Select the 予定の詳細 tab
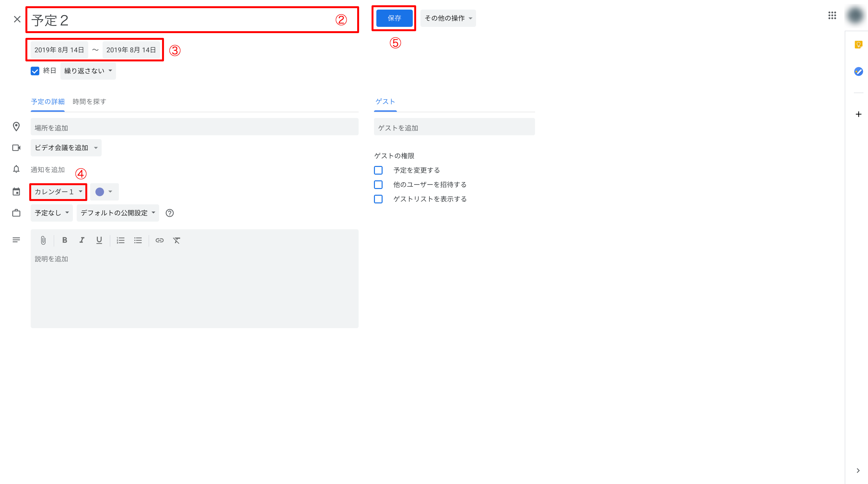Image resolution: width=868 pixels, height=484 pixels. pyautogui.click(x=47, y=101)
